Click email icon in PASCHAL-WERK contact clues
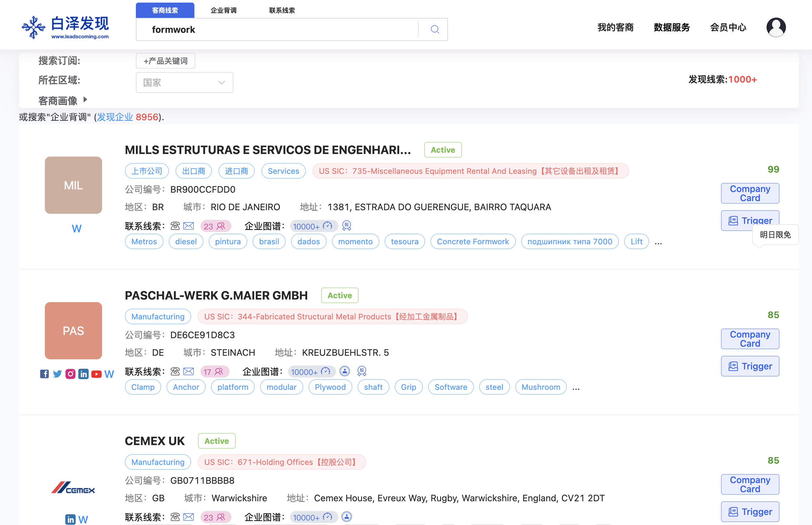Image resolution: width=812 pixels, height=525 pixels. click(189, 371)
